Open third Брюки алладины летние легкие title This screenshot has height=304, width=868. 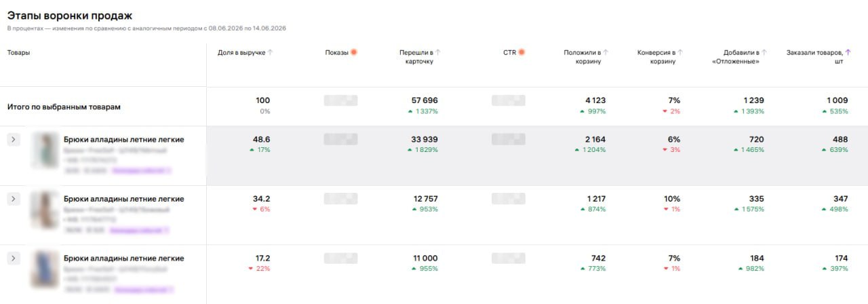(x=124, y=259)
